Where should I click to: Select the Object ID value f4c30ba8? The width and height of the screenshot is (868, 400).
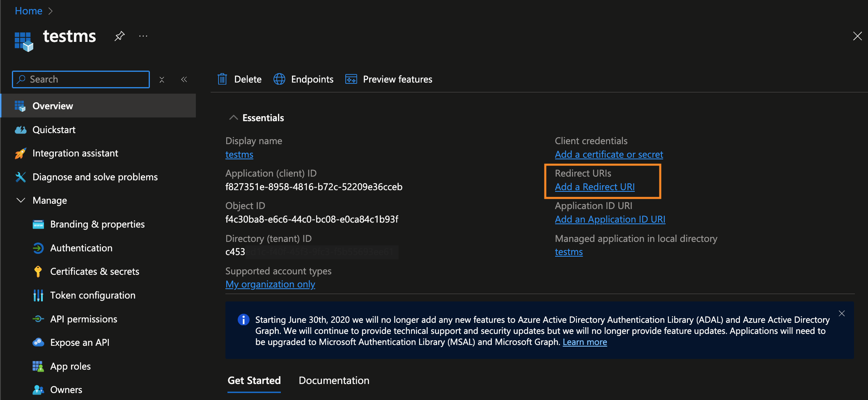tap(312, 219)
